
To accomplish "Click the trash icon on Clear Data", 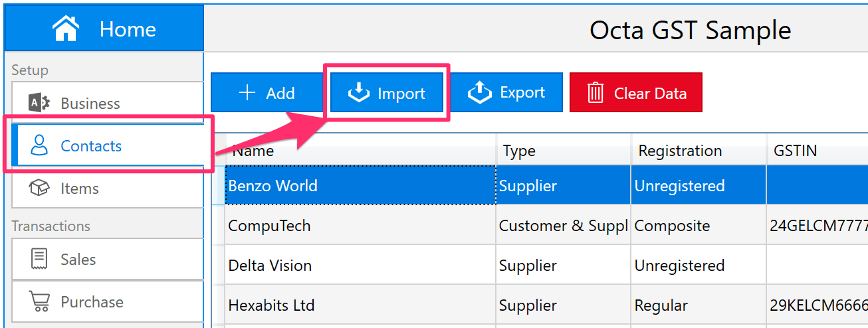I will 595,93.
